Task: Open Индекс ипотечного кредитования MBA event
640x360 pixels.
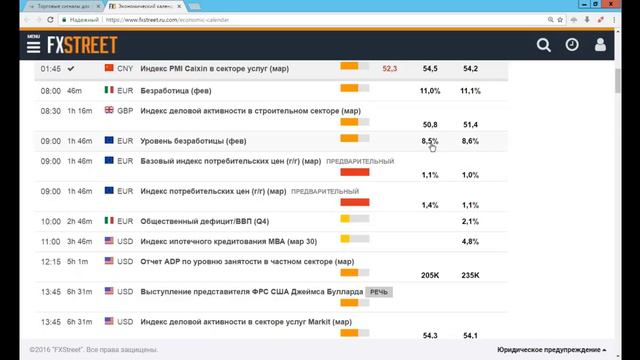Action: (x=229, y=241)
